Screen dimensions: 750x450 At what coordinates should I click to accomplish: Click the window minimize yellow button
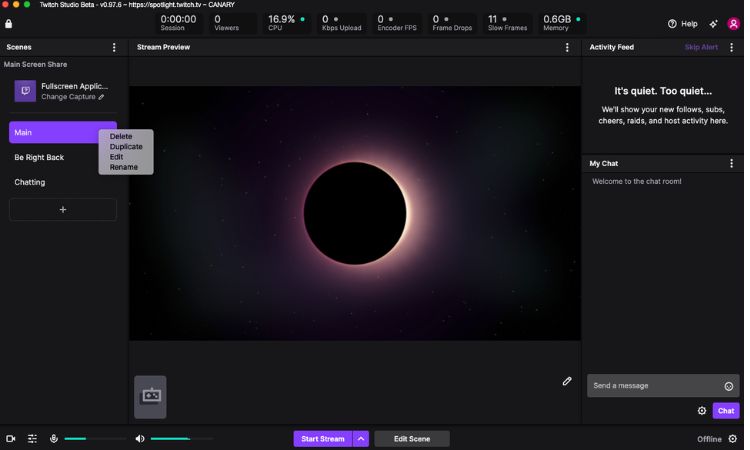click(x=16, y=4)
